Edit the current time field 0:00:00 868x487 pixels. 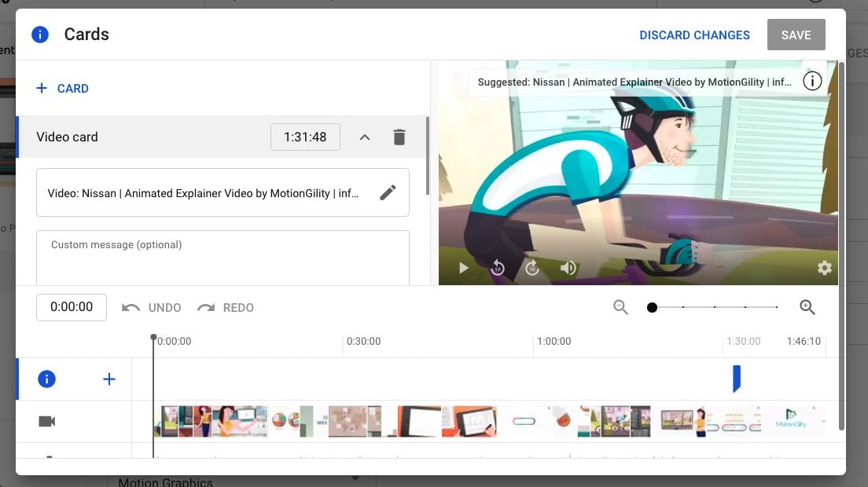(x=72, y=307)
